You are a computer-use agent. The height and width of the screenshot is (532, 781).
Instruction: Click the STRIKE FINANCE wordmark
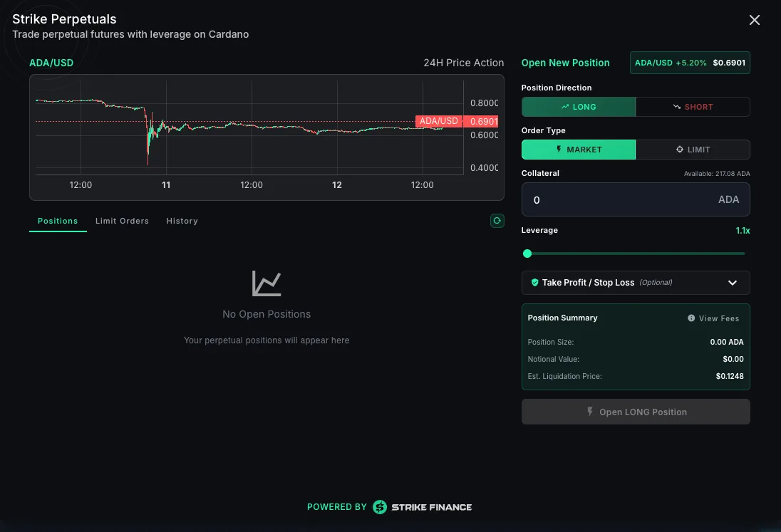coord(431,507)
